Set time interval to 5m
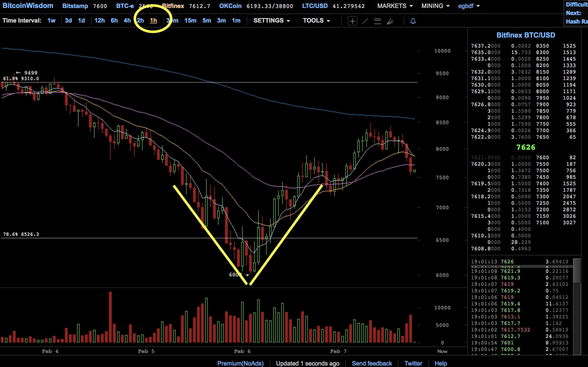Screen dimensions: 588x367 [207, 21]
